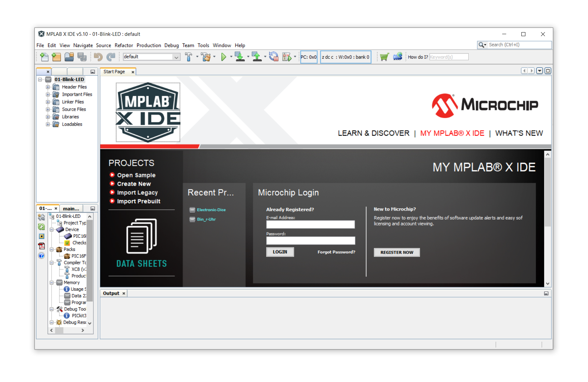The width and height of the screenshot is (588, 382).
Task: Collapse the Memory node in dashboard
Action: pos(52,283)
